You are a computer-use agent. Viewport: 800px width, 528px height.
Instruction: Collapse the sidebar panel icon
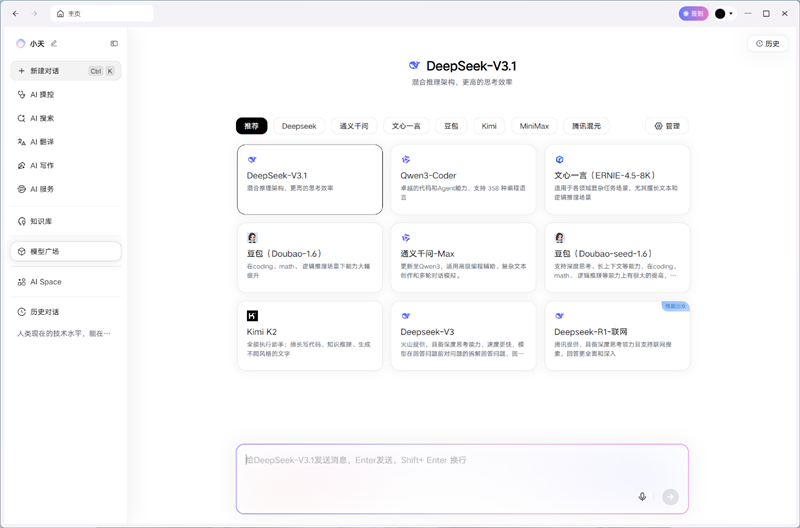coord(114,44)
